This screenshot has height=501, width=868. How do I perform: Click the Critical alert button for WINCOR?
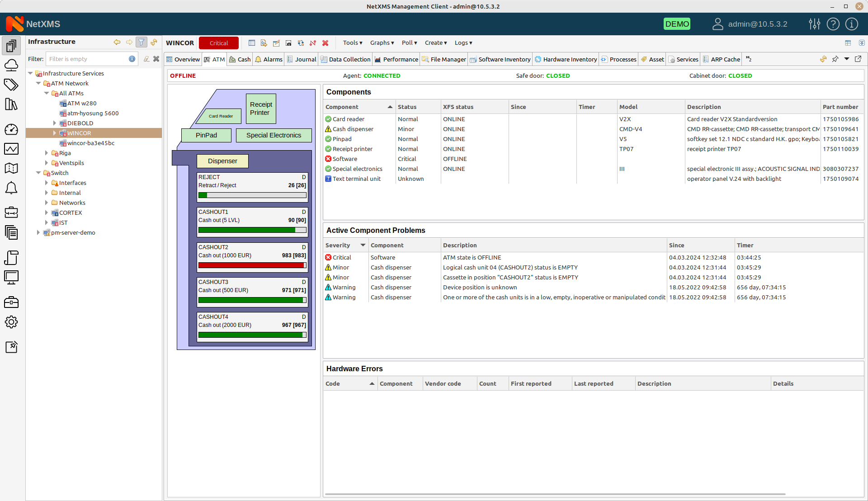click(219, 43)
